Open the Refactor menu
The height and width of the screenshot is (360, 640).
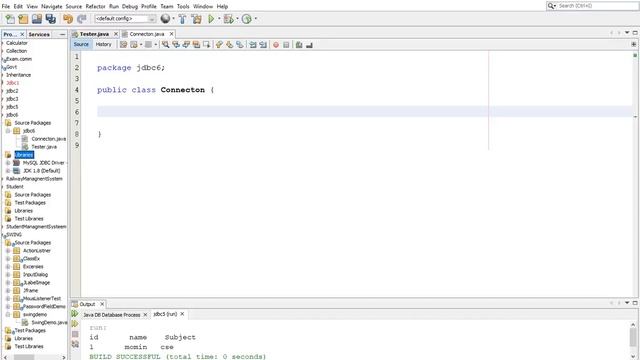95,6
